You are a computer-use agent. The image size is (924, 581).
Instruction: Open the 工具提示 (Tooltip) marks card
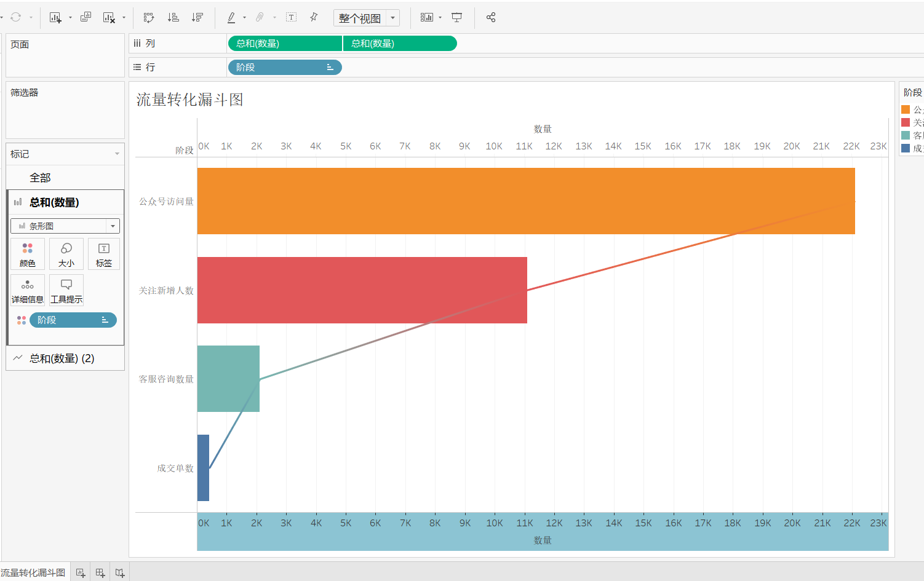(66, 290)
